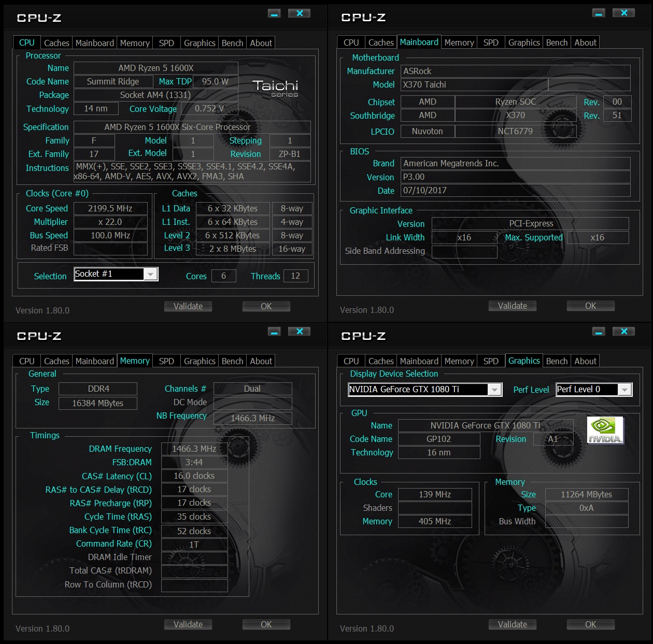Open Graphics tab in top-right Mainboard window

point(524,42)
